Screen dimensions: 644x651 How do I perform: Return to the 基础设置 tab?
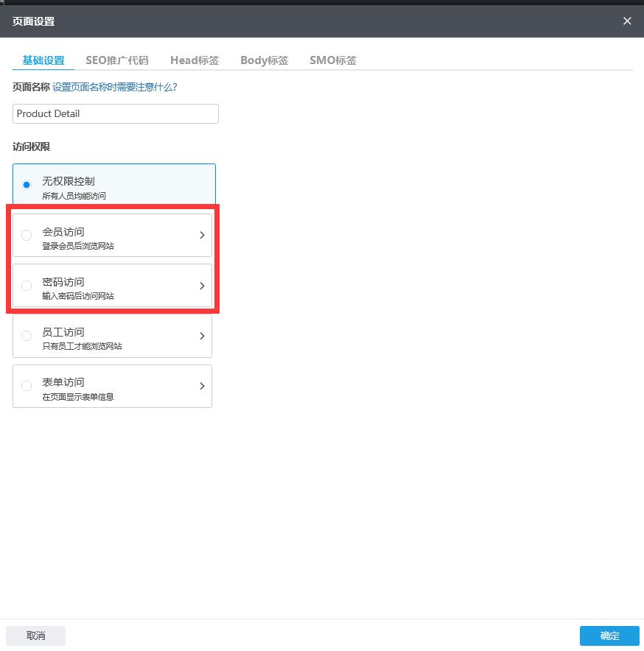pyautogui.click(x=43, y=60)
